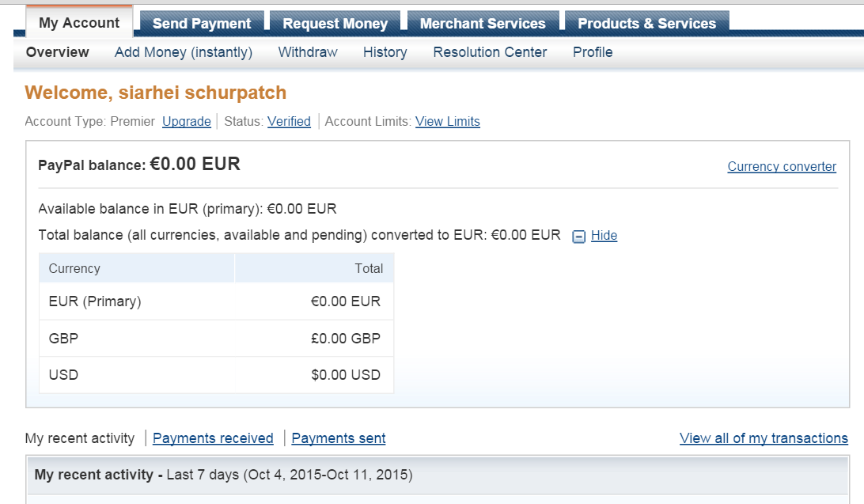Click the Upgrade account type link
Viewport: 864px width, 504px height.
coord(187,122)
